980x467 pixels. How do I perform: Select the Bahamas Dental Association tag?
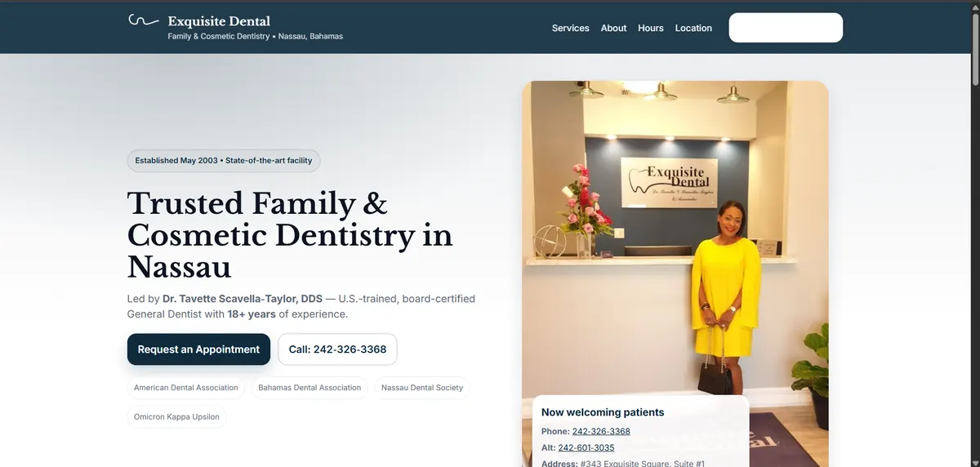pos(310,388)
